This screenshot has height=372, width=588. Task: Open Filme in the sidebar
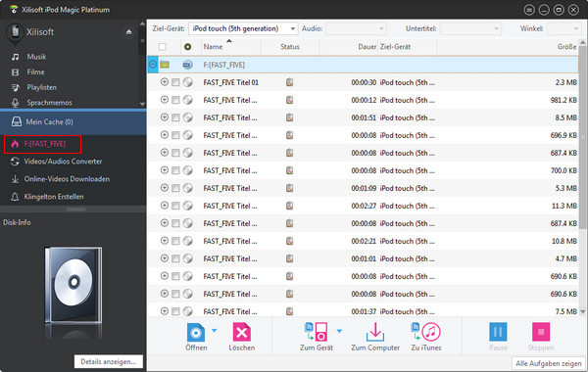[35, 71]
